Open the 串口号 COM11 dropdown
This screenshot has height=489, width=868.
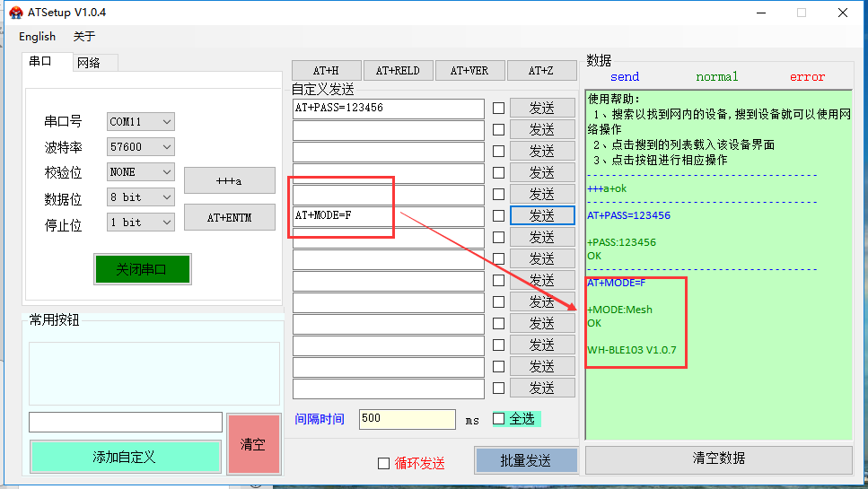click(141, 121)
